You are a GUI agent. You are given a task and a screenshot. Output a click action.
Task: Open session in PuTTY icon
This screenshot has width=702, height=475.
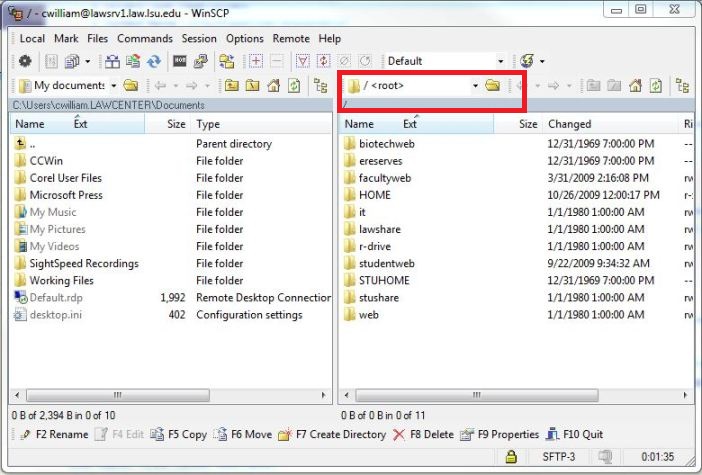tap(201, 61)
